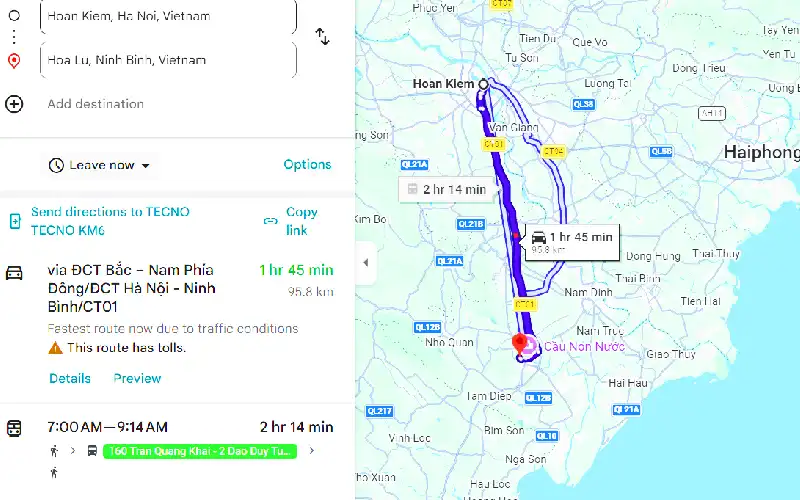Click the walking icon before the bus step
800x500 pixels.
click(x=54, y=451)
